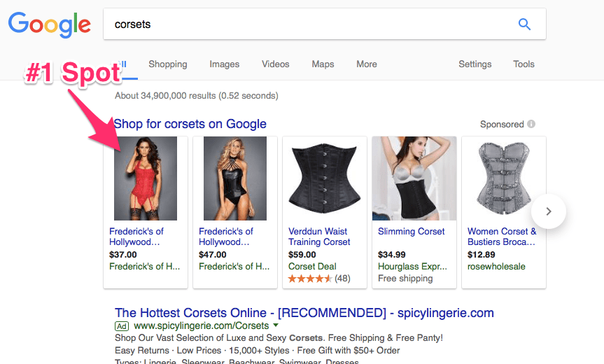The image size is (604, 364).
Task: Click the www.spicylingerie.com/Corsets URL
Action: pos(201,326)
